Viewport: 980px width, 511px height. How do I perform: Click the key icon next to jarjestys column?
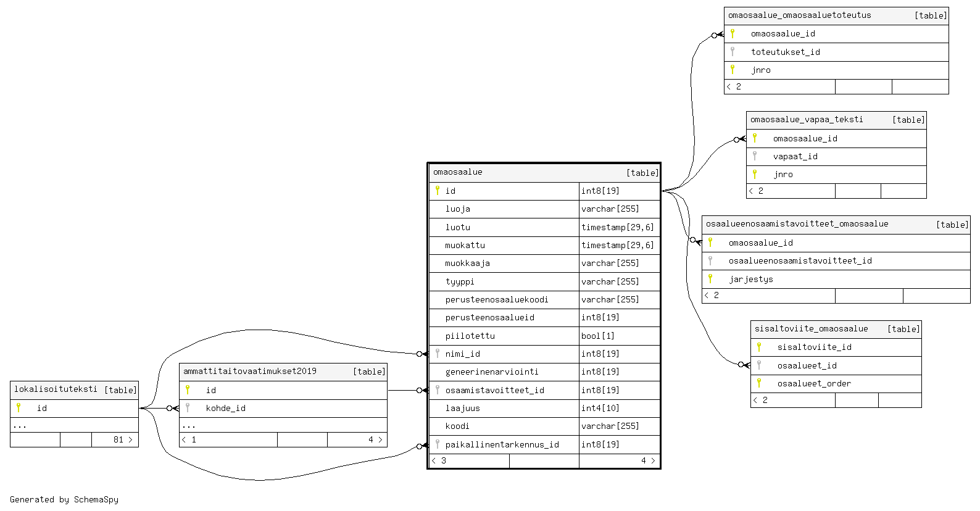(x=710, y=279)
